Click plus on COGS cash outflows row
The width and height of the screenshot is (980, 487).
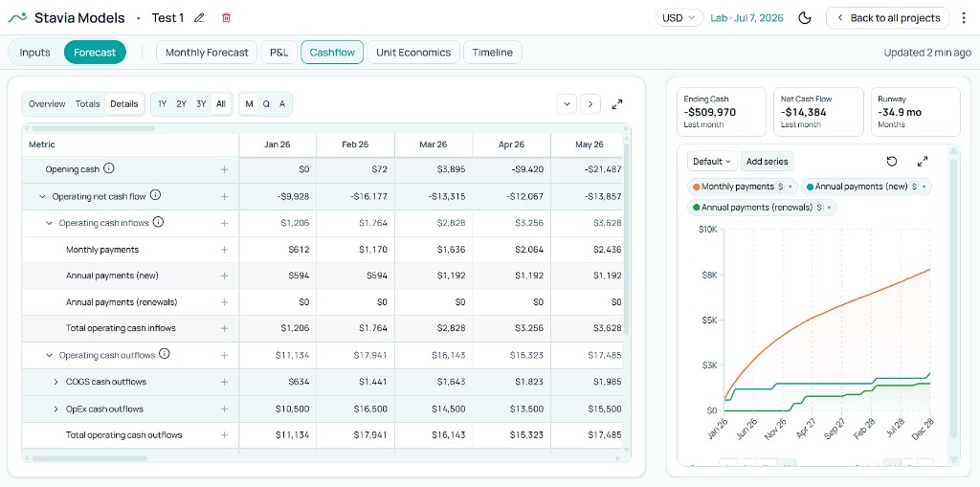224,382
